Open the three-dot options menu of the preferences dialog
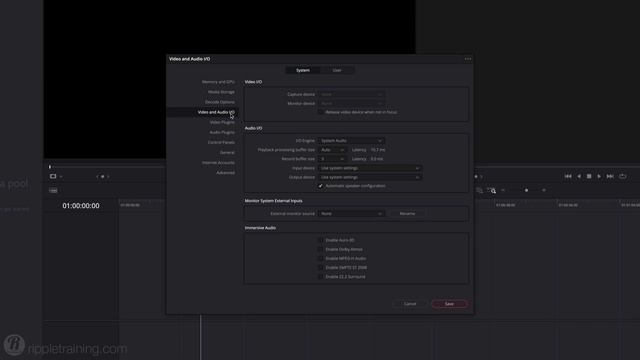This screenshot has height=360, width=640. click(468, 59)
